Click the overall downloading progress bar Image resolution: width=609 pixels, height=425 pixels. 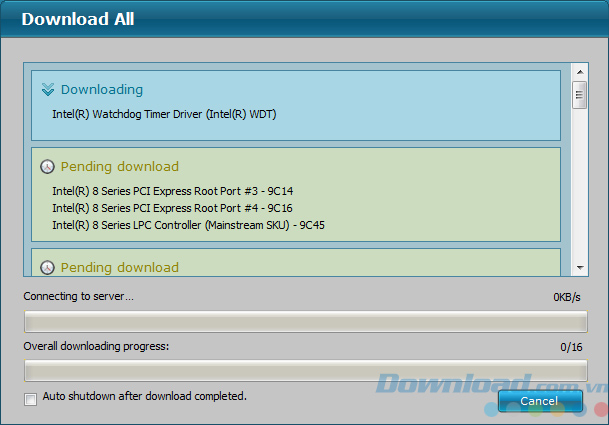click(306, 371)
